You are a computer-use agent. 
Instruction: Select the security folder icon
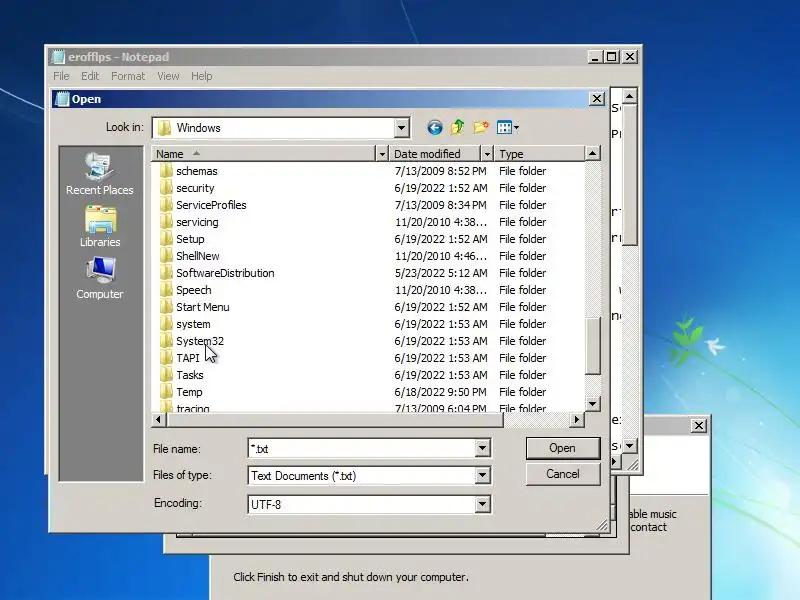pos(166,188)
